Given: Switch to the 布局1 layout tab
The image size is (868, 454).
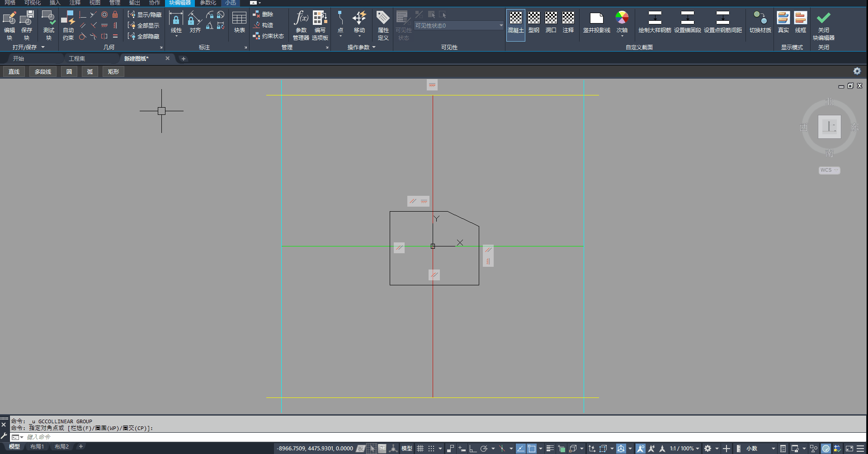Looking at the screenshot, I should [37, 447].
